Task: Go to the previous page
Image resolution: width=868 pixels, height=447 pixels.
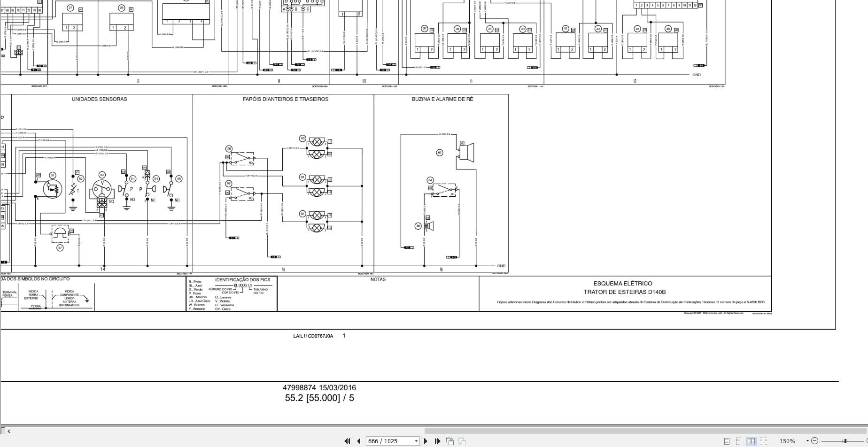Action: (x=359, y=441)
